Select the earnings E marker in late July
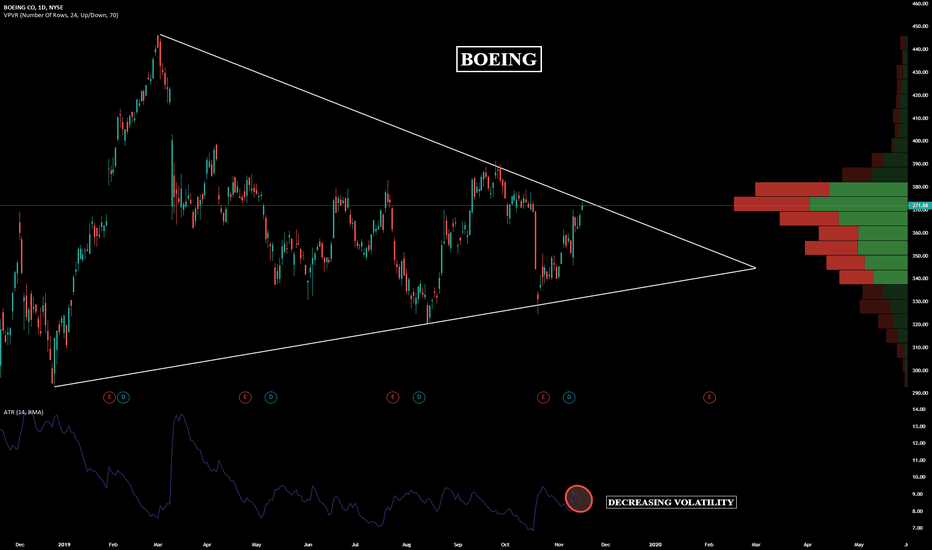This screenshot has width=932, height=550. (x=393, y=397)
